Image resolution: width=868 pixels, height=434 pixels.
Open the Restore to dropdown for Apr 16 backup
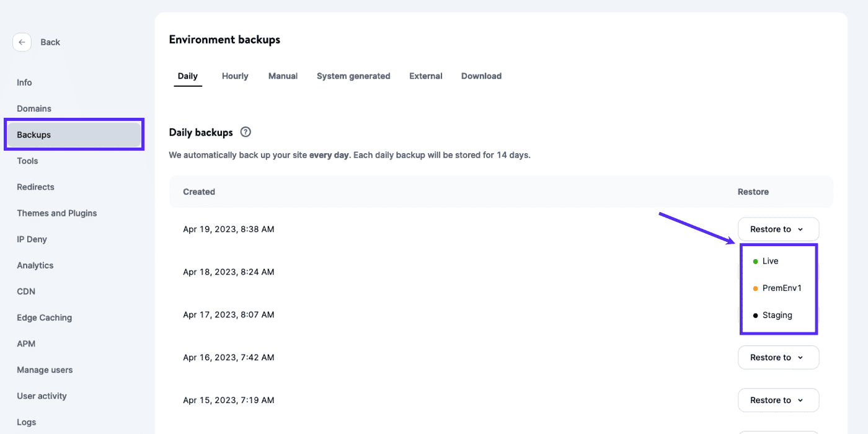[x=778, y=357]
